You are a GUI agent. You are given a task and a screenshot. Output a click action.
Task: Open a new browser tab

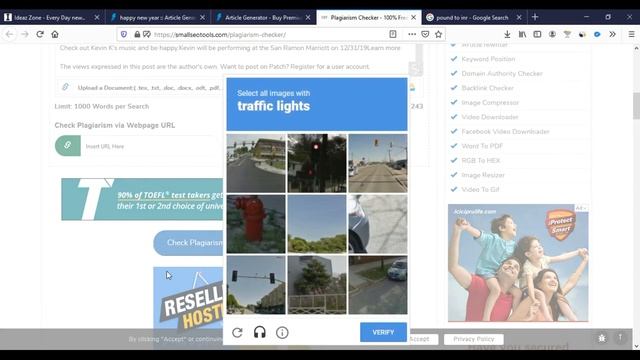click(x=535, y=17)
